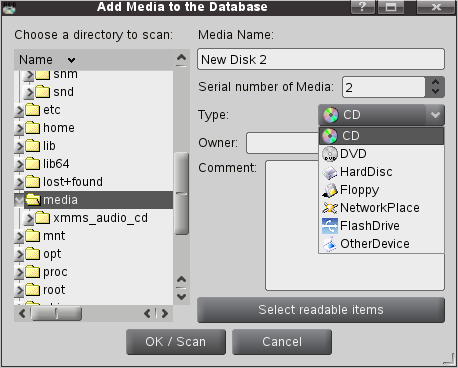Click the open media folder icon

click(33, 200)
